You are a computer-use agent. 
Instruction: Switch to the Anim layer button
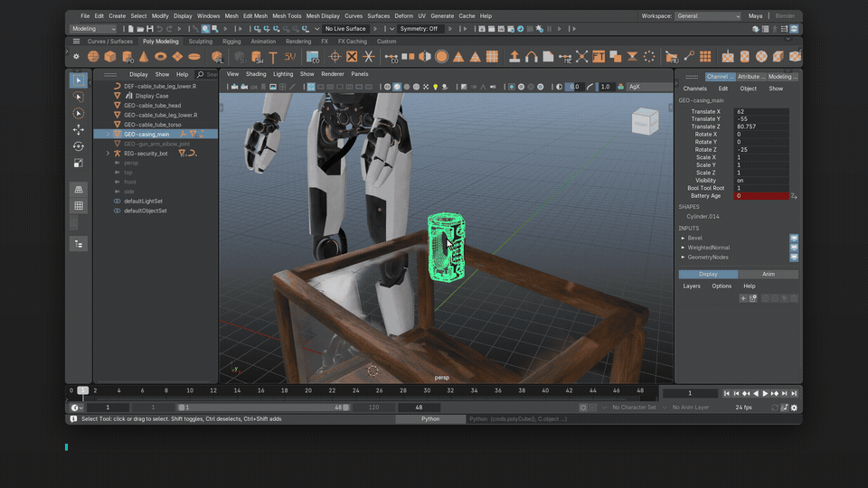tap(769, 275)
